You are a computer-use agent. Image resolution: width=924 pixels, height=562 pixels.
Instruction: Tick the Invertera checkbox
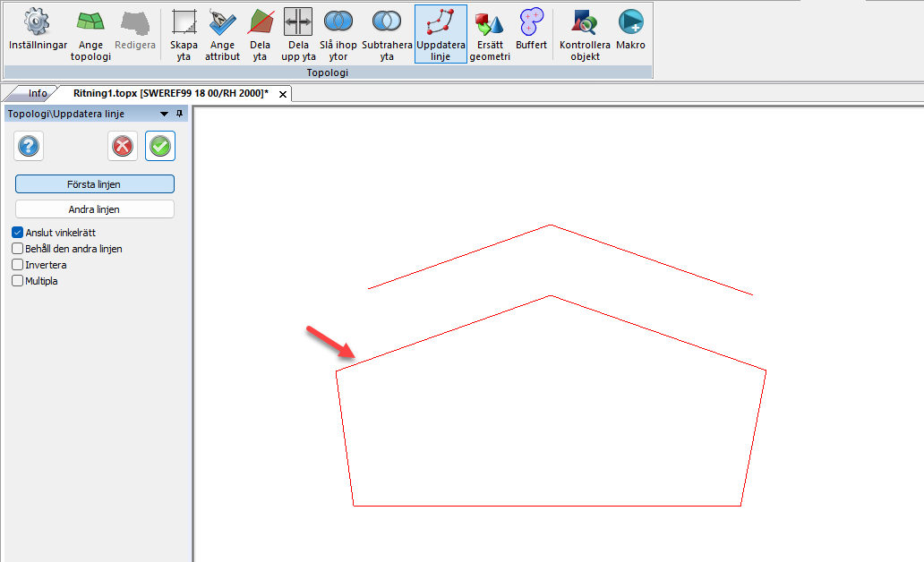(x=17, y=265)
